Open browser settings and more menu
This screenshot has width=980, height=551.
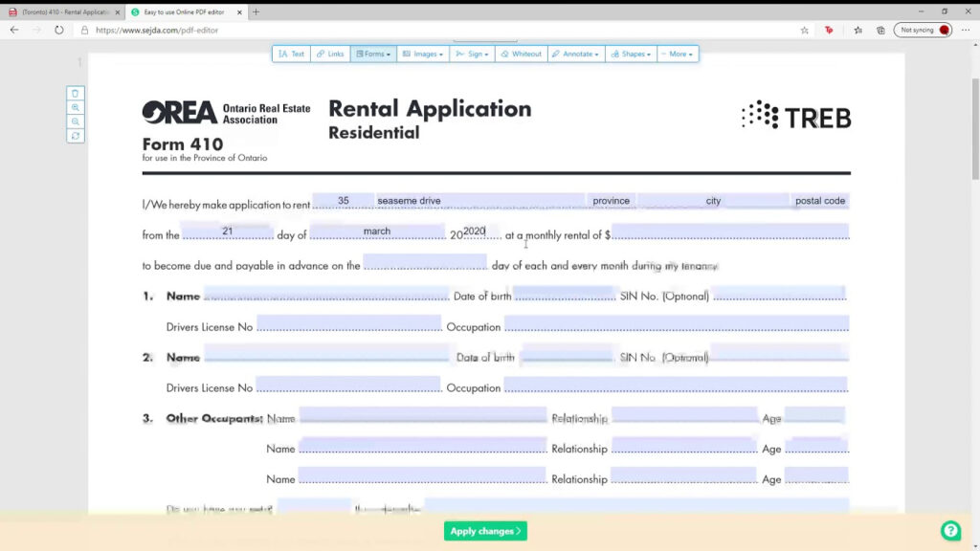966,30
